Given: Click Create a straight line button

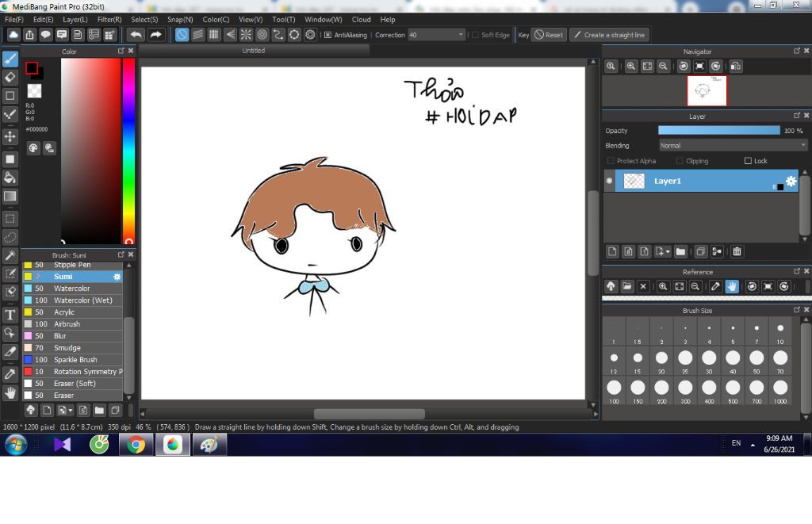Looking at the screenshot, I should coord(610,35).
